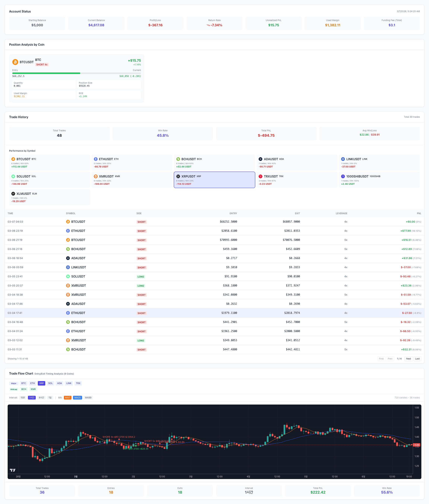Switch the flow chart to BTC
The width and height of the screenshot is (429, 504).
point(24,383)
